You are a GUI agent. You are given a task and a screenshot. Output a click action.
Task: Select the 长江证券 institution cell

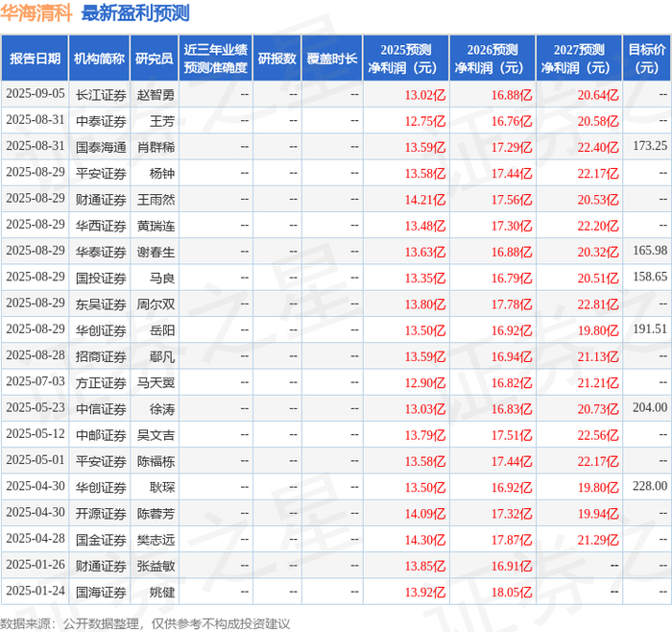pyautogui.click(x=101, y=95)
